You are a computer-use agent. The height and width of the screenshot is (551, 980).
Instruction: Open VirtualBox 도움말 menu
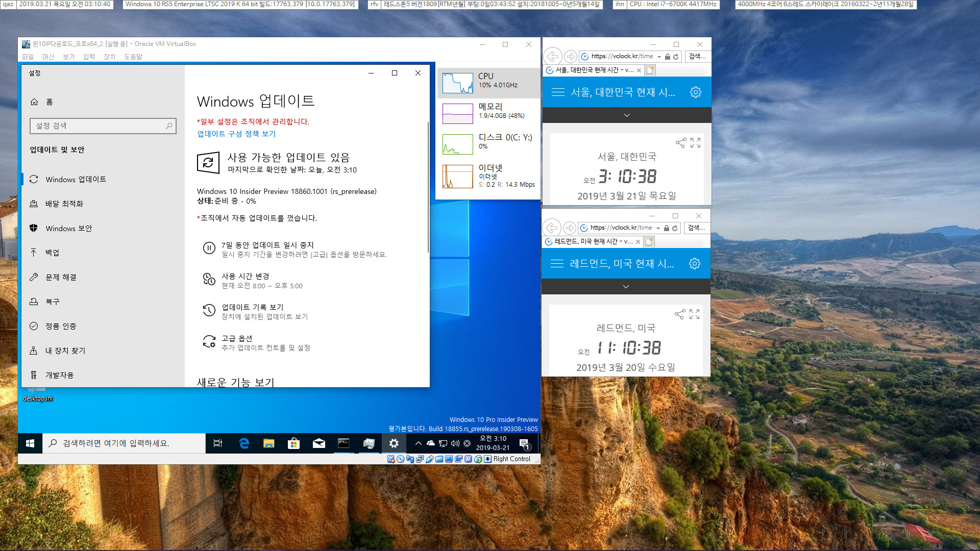[x=133, y=57]
